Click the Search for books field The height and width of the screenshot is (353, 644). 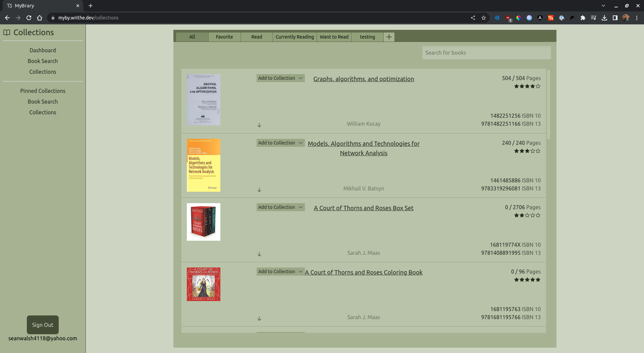[486, 53]
